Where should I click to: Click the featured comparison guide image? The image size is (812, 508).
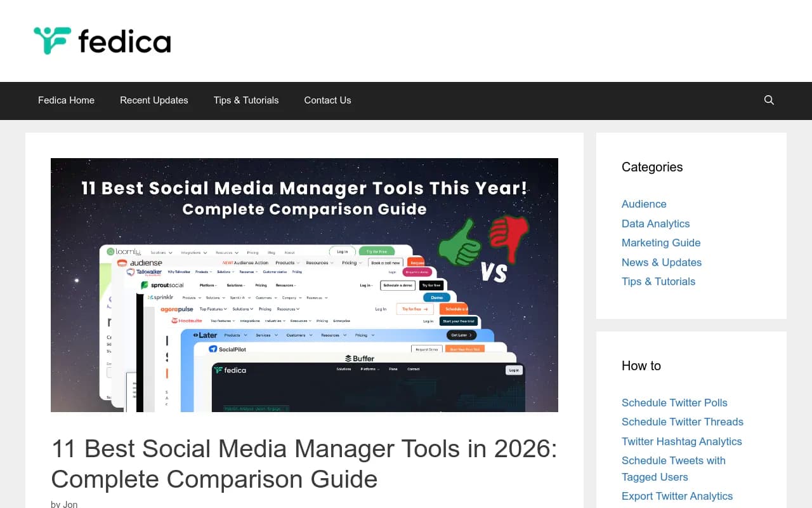tap(304, 284)
